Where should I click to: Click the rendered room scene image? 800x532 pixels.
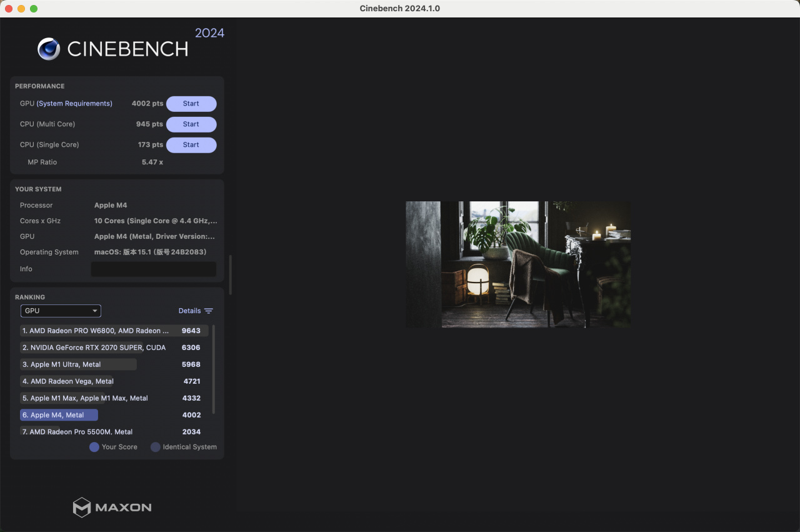(x=518, y=264)
